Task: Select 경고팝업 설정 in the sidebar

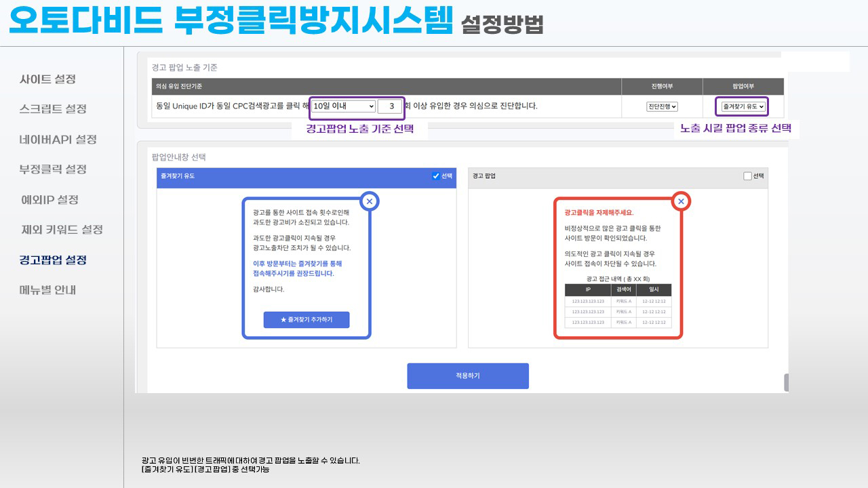Action: coord(53,260)
